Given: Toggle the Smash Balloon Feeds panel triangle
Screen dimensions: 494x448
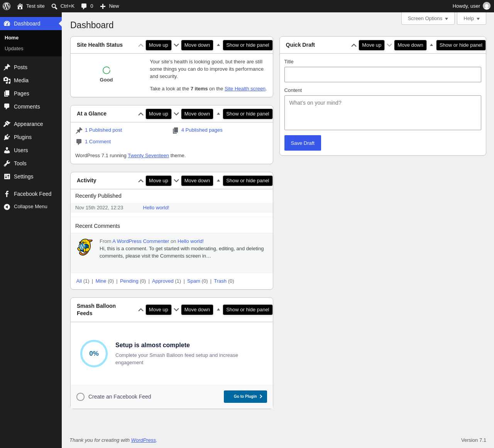Looking at the screenshot, I should click(x=218, y=310).
